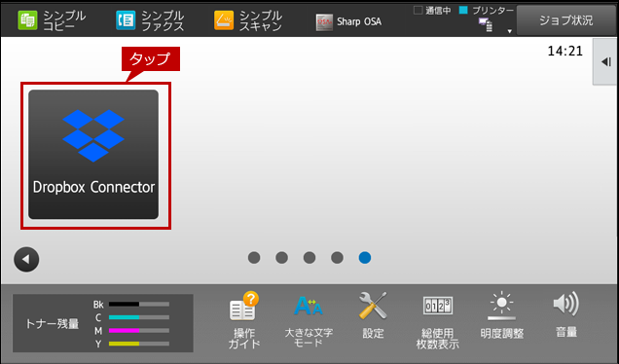Image resolution: width=619 pixels, height=364 pixels.
Task: Tap the printer (プリンター) status indicator
Action: (487, 18)
